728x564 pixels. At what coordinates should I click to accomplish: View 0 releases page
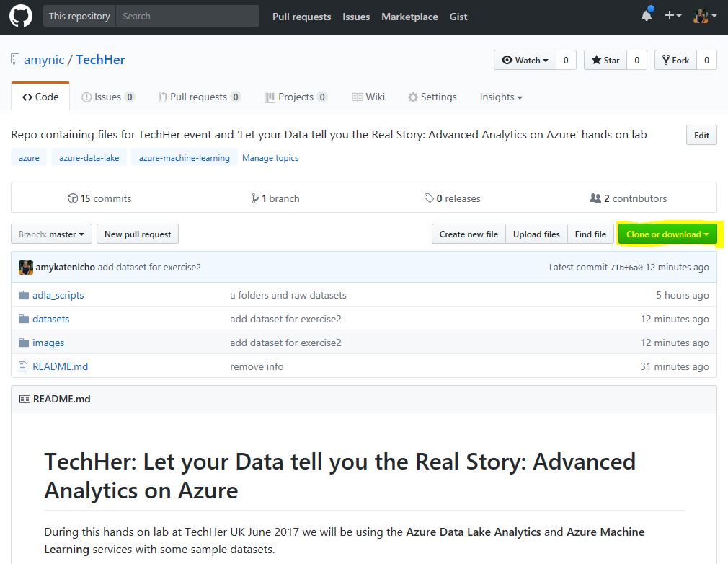click(452, 198)
